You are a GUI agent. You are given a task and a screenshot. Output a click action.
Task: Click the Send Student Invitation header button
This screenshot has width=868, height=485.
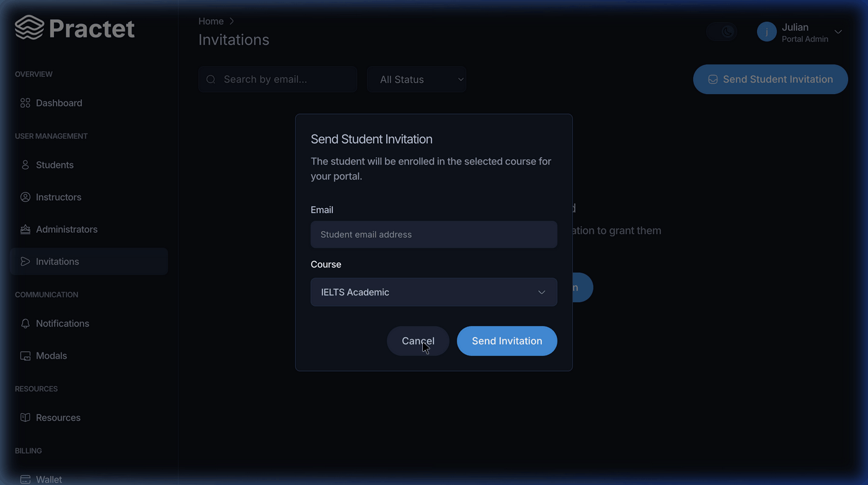tap(771, 79)
